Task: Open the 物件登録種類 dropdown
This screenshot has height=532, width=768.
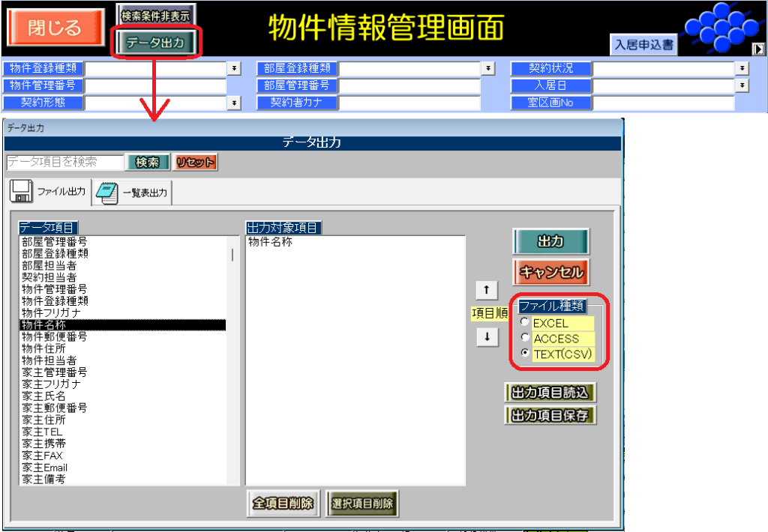Action: coord(235,68)
